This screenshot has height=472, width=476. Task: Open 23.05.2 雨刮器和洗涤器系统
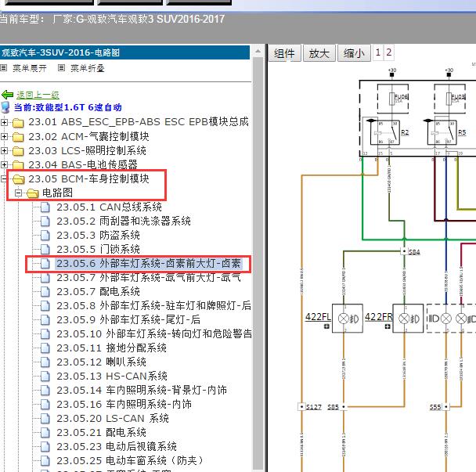(124, 222)
